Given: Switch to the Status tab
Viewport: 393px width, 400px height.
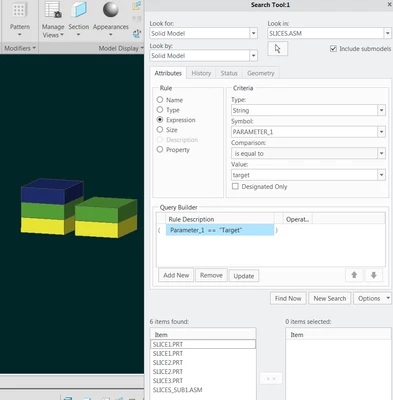Looking at the screenshot, I should [229, 73].
